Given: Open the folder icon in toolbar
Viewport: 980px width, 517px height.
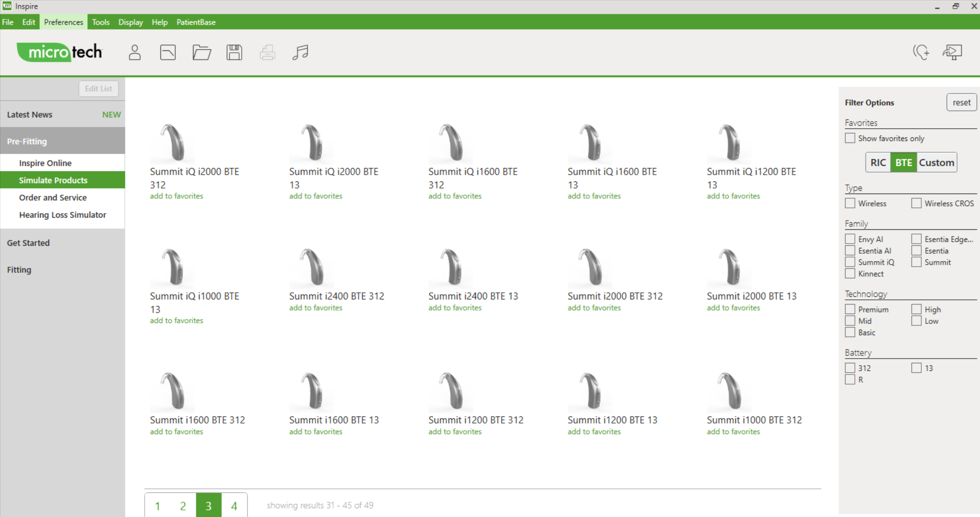Looking at the screenshot, I should tap(202, 52).
